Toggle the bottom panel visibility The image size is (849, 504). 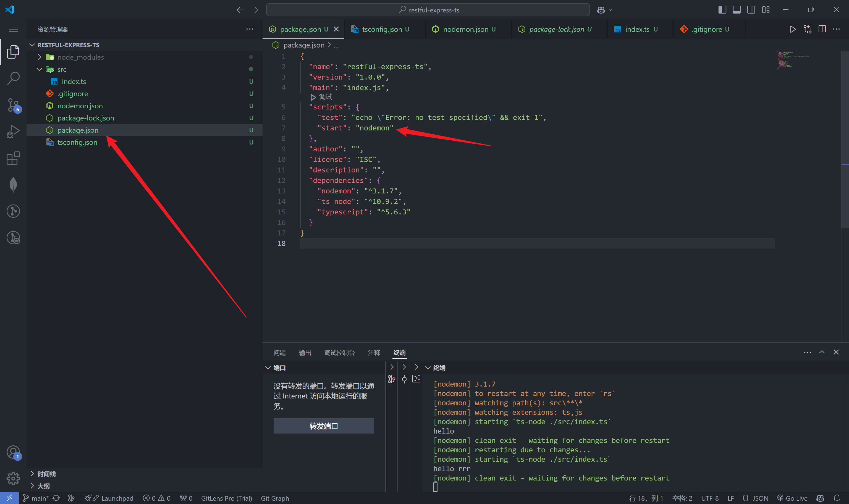tap(737, 10)
